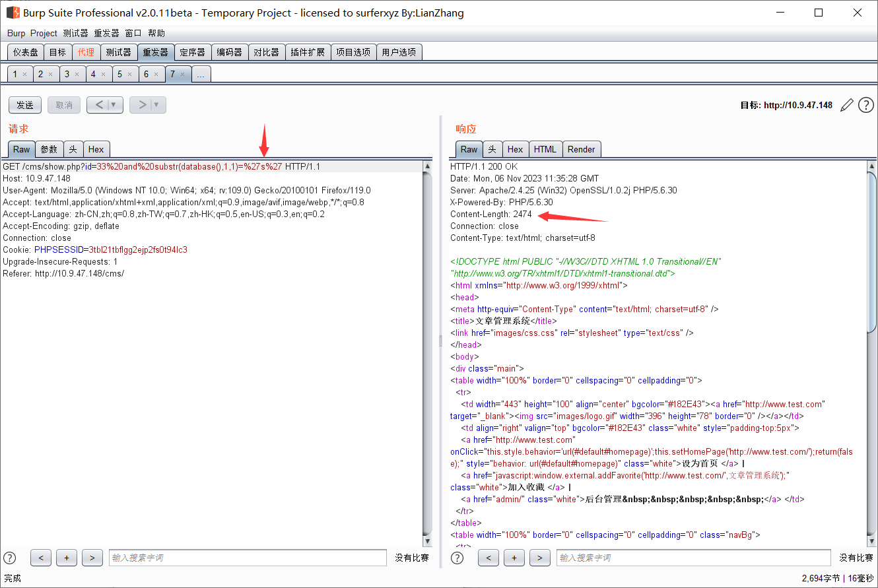This screenshot has height=588, width=878.
Task: Switch to the 测试器 tool tab
Action: 119,52
